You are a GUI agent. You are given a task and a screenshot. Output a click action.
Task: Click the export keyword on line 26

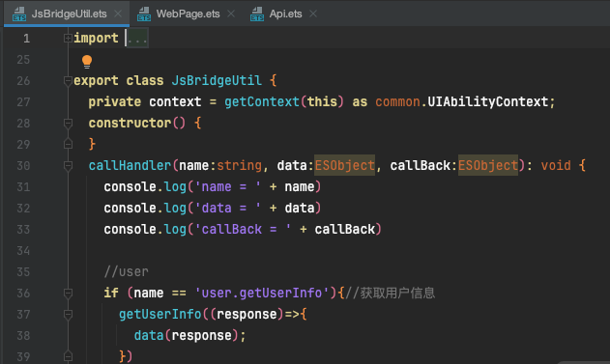[x=96, y=81]
